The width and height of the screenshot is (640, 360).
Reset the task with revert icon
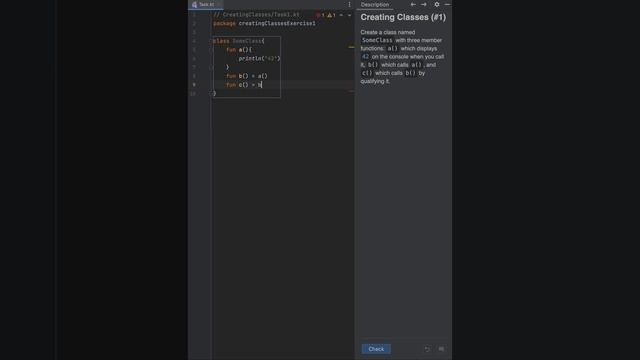tap(427, 349)
